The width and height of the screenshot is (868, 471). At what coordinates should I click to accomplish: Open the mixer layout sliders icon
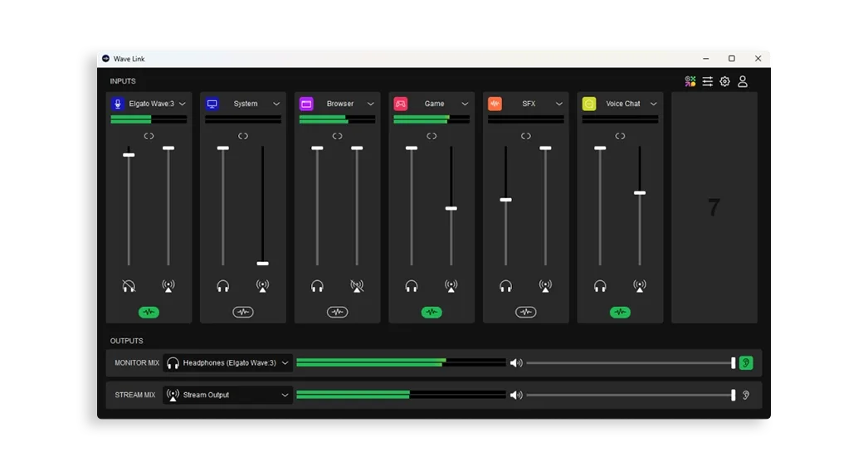pyautogui.click(x=708, y=81)
